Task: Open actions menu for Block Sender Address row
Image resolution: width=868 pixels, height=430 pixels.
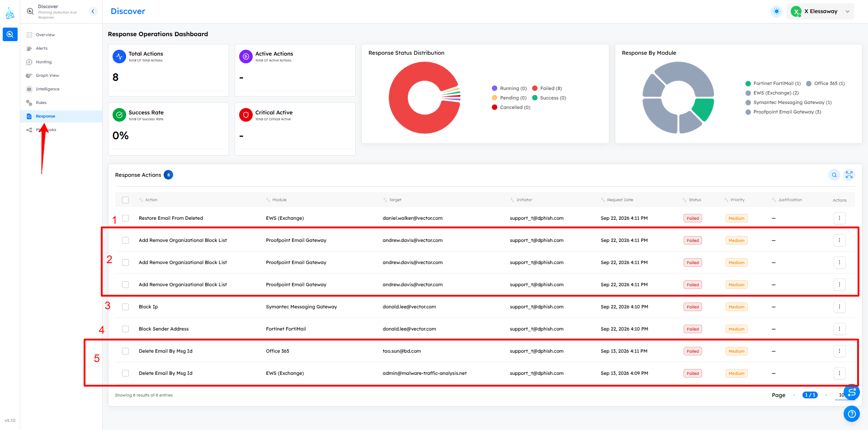Action: (840, 329)
